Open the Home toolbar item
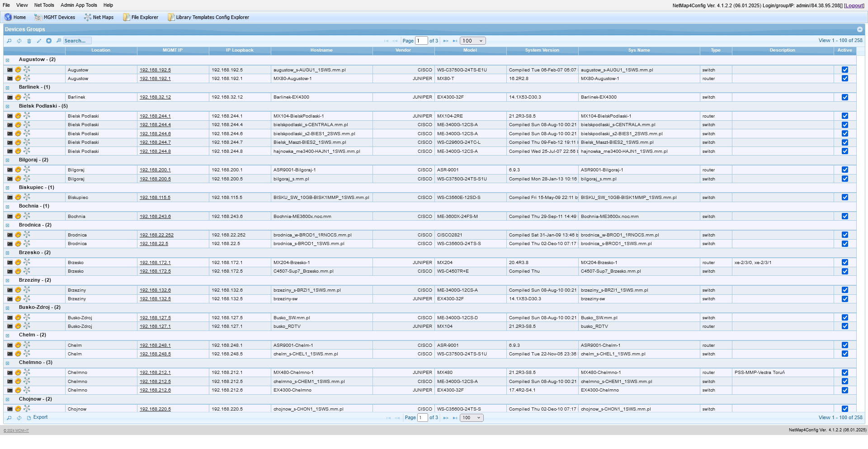 click(15, 17)
